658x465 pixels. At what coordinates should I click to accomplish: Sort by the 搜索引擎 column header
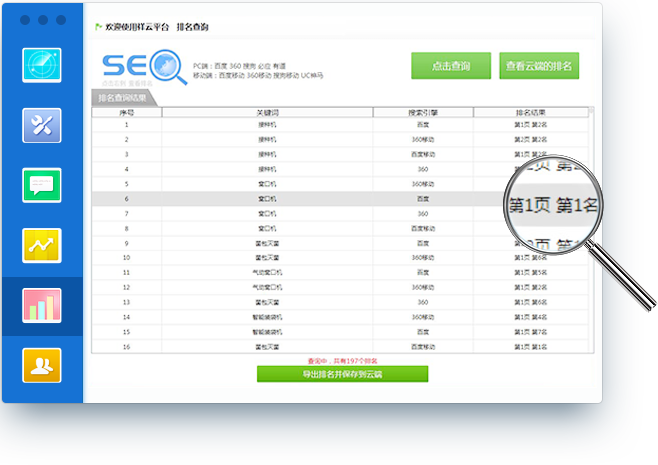tap(423, 112)
